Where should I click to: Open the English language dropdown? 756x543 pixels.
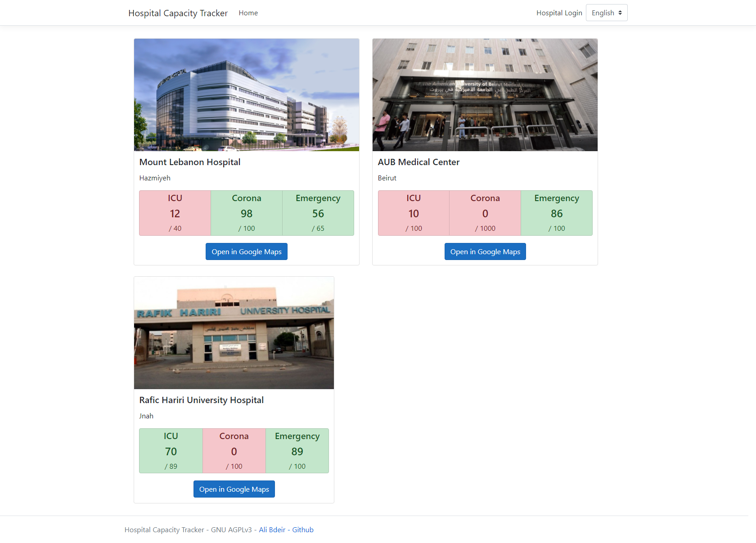(x=607, y=13)
